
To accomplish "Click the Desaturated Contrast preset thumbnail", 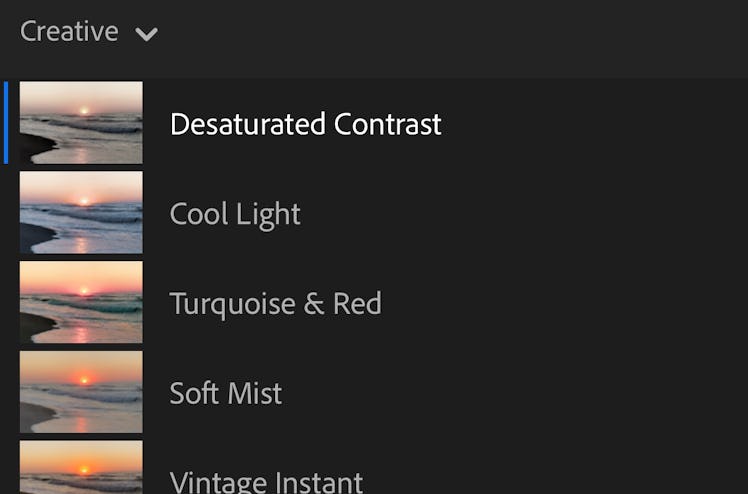I will click(81, 123).
